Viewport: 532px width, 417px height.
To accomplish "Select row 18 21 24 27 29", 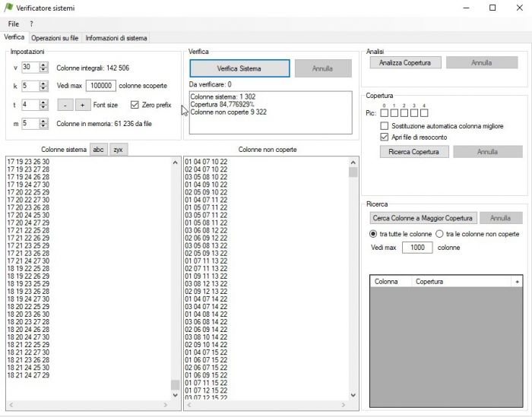I will coord(29,375).
